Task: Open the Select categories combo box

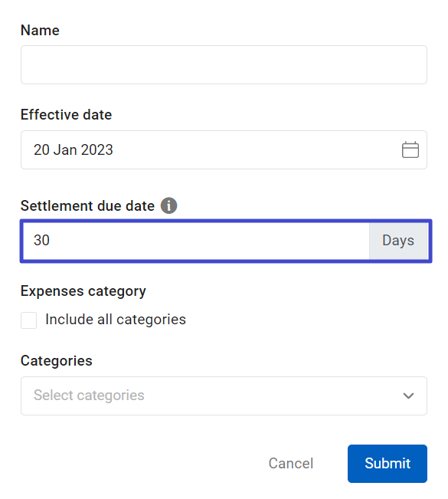Action: [224, 396]
